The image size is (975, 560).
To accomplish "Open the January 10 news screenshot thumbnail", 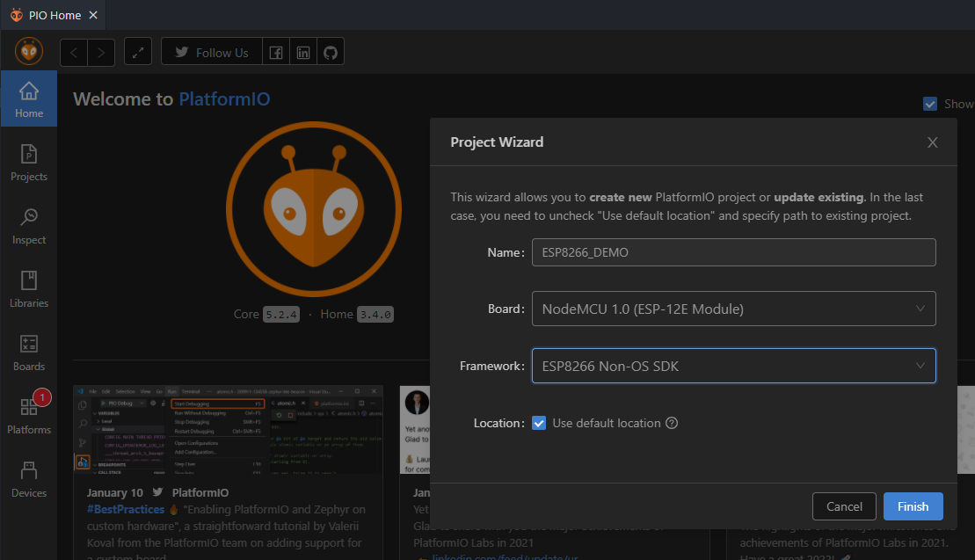I will (229, 430).
